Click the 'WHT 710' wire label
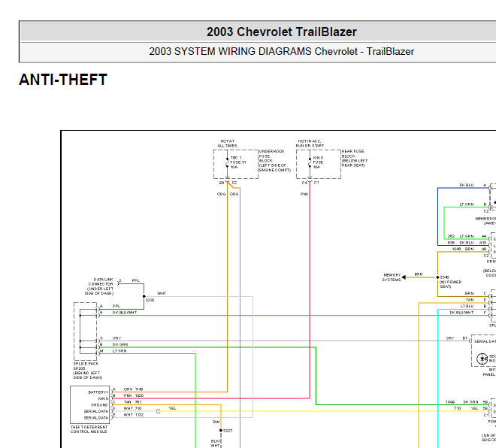Screen dimensions: 496x448 tap(132, 408)
